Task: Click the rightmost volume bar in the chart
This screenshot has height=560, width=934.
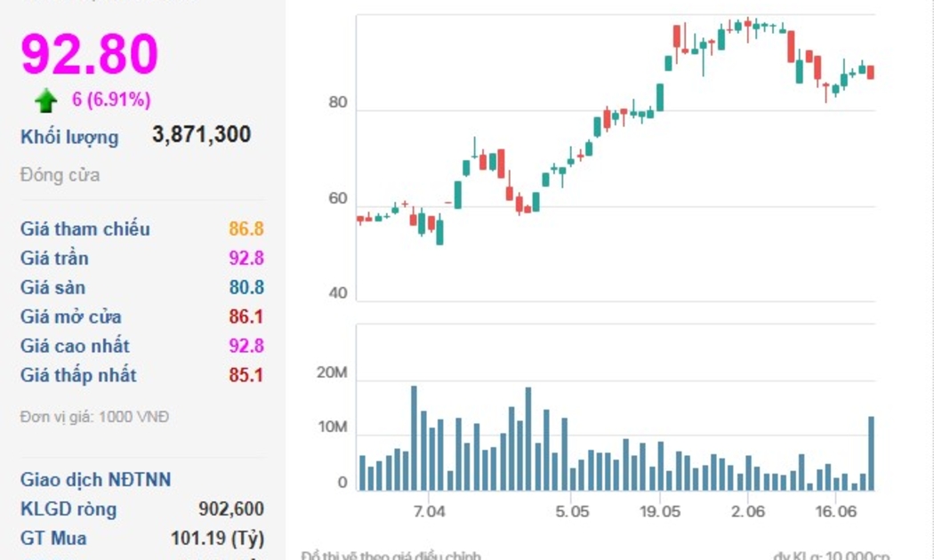Action: pos(871,453)
